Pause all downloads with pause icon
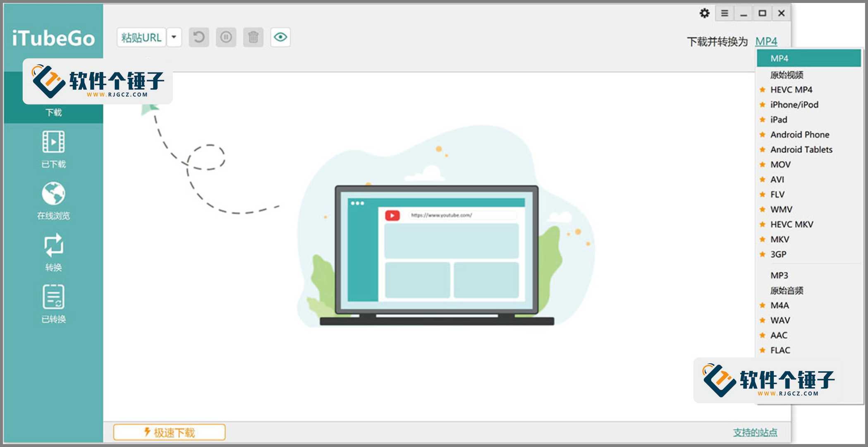Screen dimensions: 868x447 coord(226,38)
